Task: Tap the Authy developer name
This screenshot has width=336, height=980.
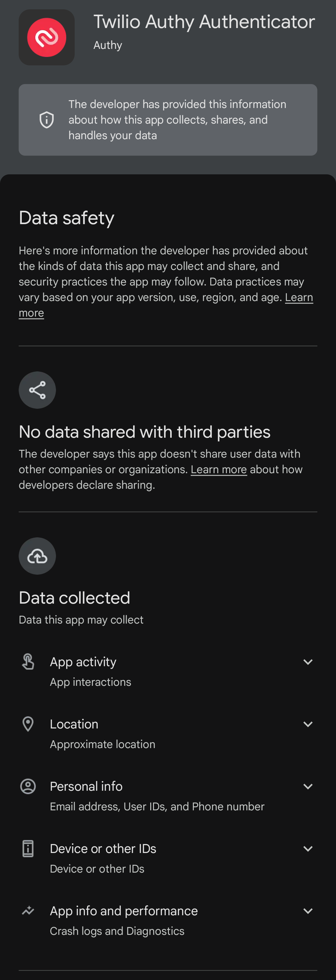Action: 108,45
